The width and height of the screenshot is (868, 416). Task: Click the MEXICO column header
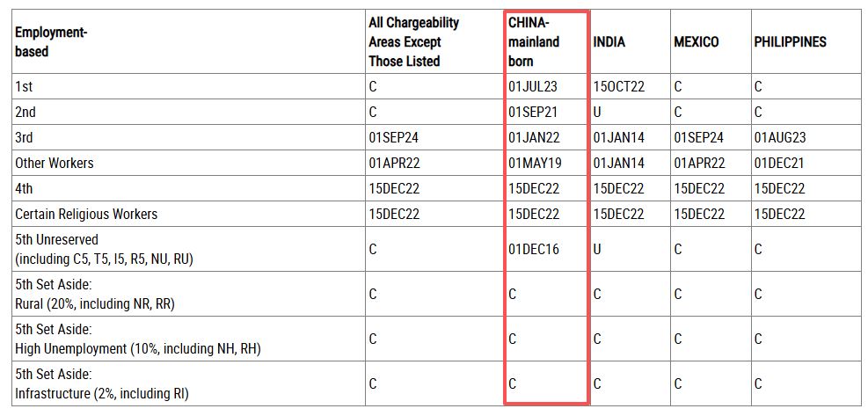[x=697, y=42]
